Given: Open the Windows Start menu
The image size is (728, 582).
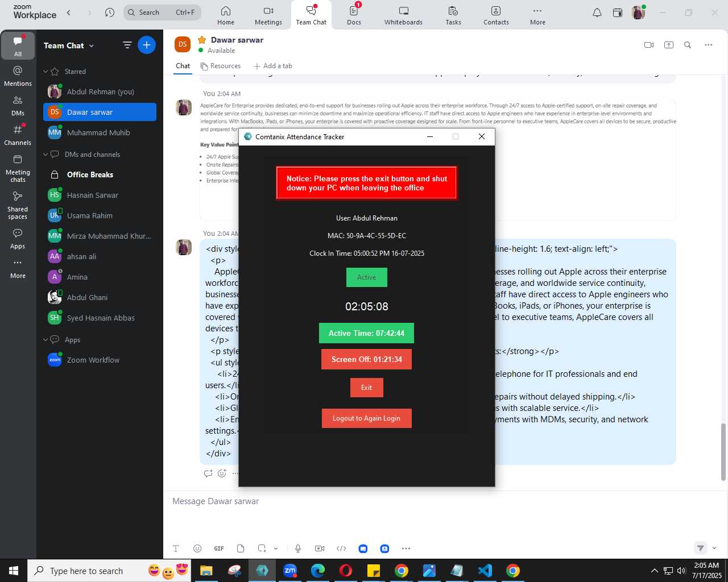Looking at the screenshot, I should pyautogui.click(x=14, y=571).
